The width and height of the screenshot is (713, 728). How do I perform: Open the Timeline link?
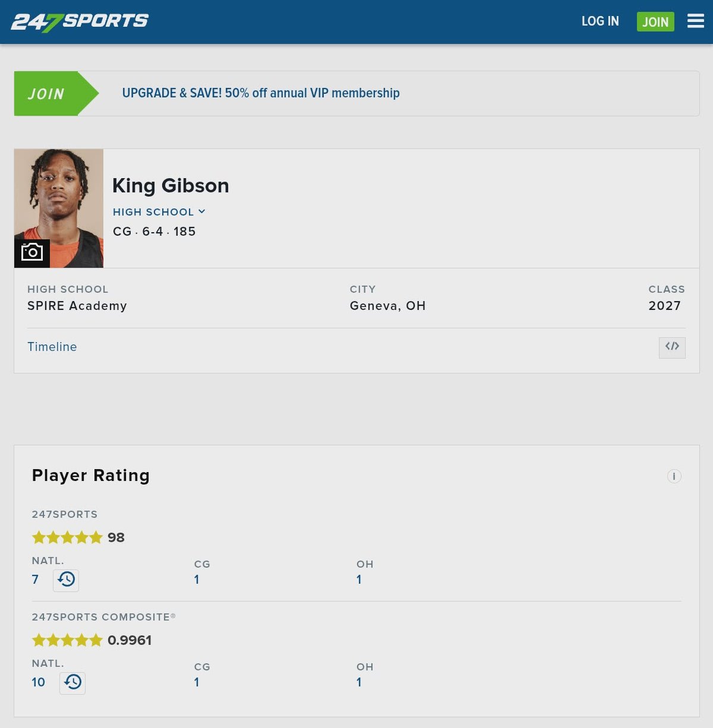(x=52, y=347)
